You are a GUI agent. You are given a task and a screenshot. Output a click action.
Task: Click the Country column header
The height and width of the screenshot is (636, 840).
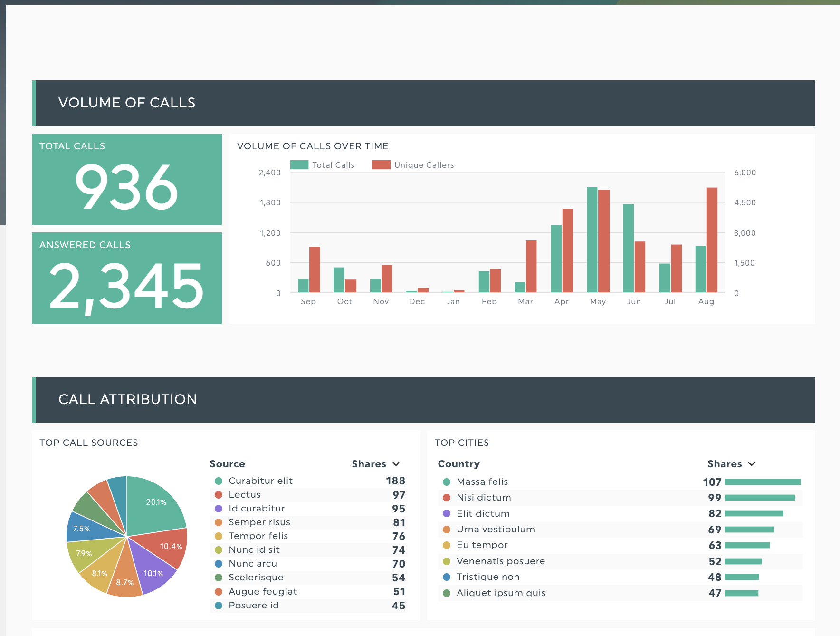click(458, 464)
